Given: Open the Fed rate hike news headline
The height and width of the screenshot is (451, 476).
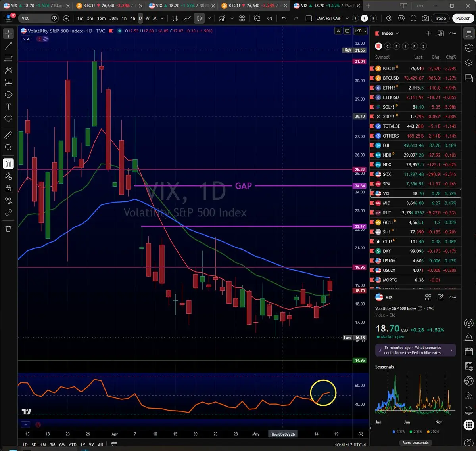Looking at the screenshot, I should [416, 350].
